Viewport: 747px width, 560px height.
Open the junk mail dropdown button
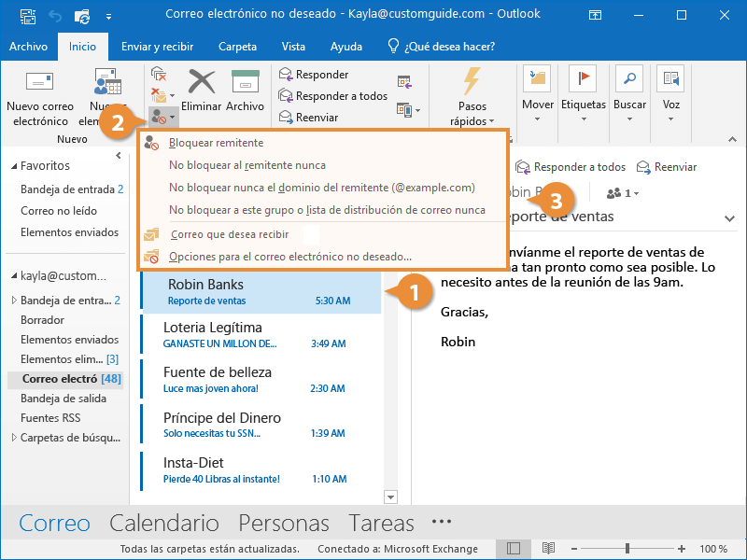click(x=163, y=117)
